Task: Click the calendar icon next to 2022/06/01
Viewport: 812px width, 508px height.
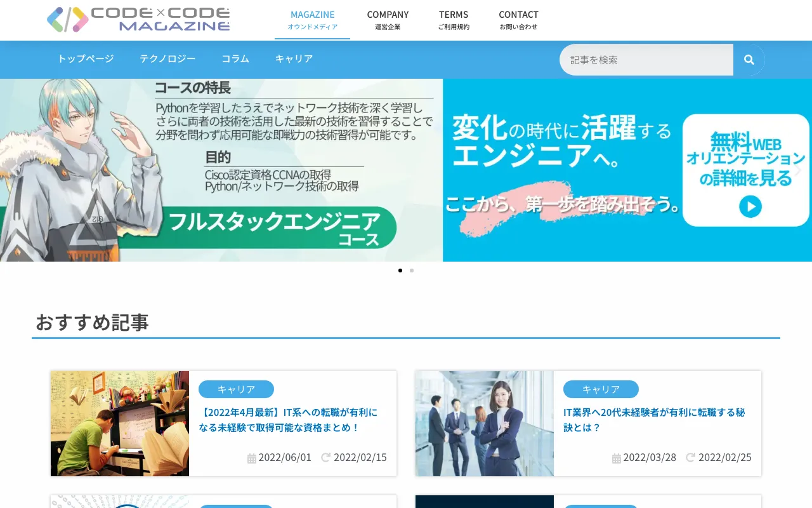Action: [x=251, y=457]
